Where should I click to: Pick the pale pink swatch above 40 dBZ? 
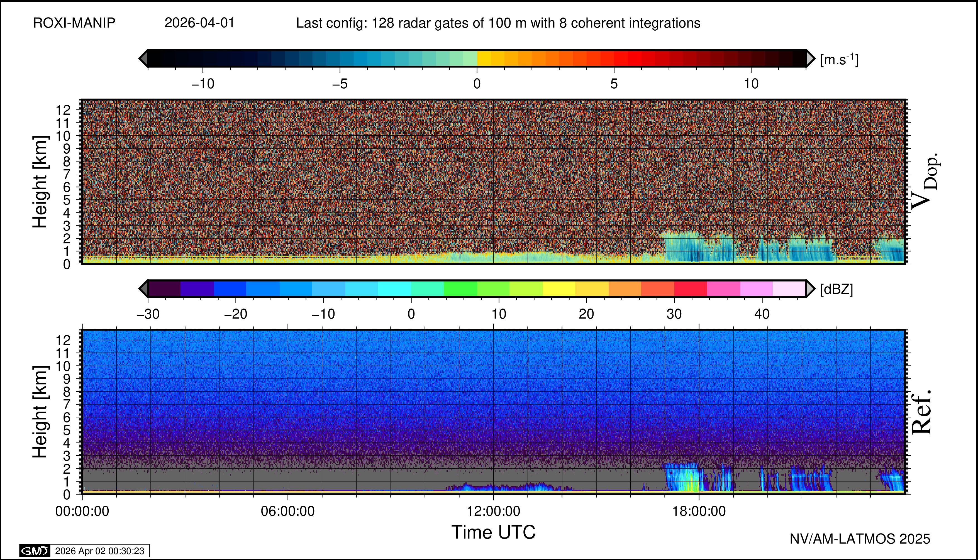click(789, 288)
